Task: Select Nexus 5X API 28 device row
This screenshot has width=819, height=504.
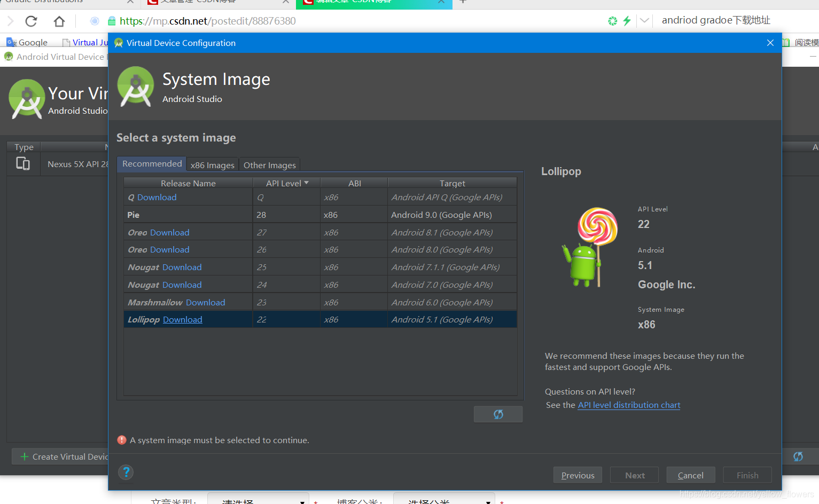Action: click(58, 164)
